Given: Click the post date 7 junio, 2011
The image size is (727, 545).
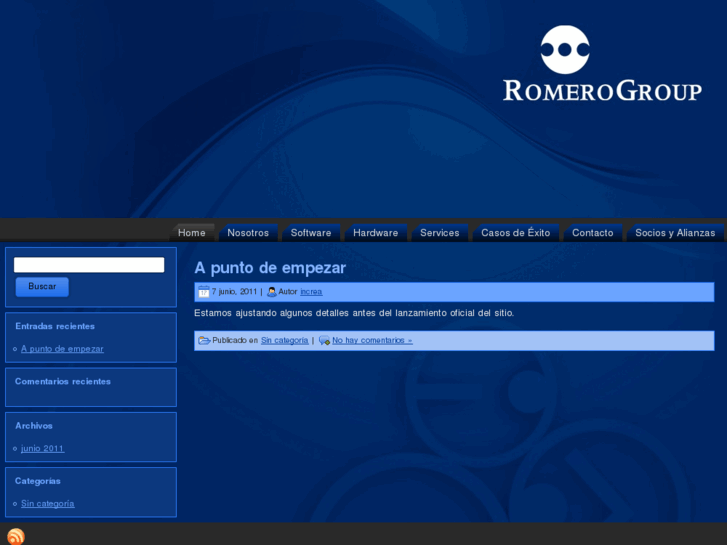Looking at the screenshot, I should [x=234, y=292].
